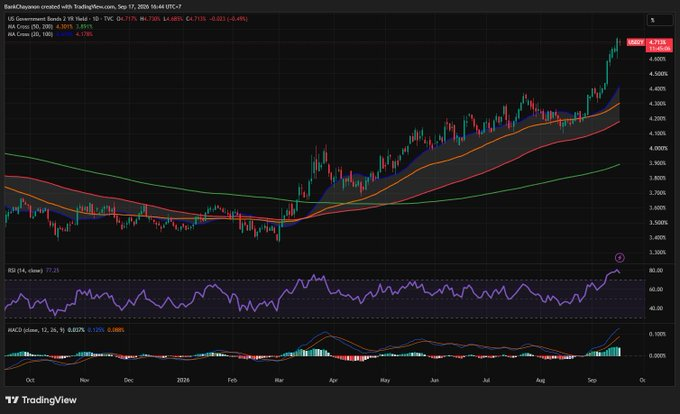Click the Jul time axis label
This screenshot has height=414, width=680.
point(486,380)
